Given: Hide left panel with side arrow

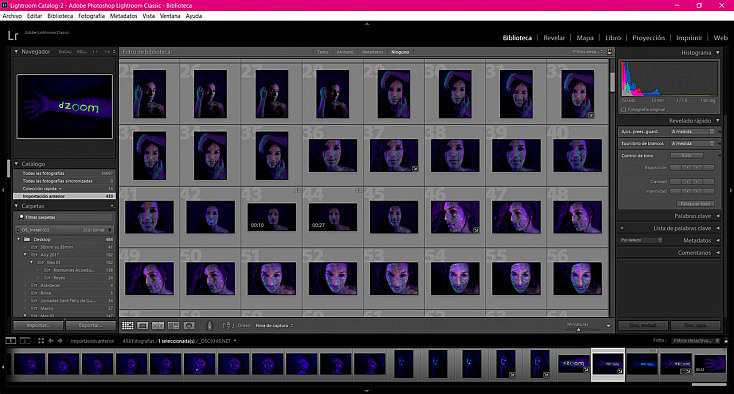Looking at the screenshot, I should click(3, 190).
